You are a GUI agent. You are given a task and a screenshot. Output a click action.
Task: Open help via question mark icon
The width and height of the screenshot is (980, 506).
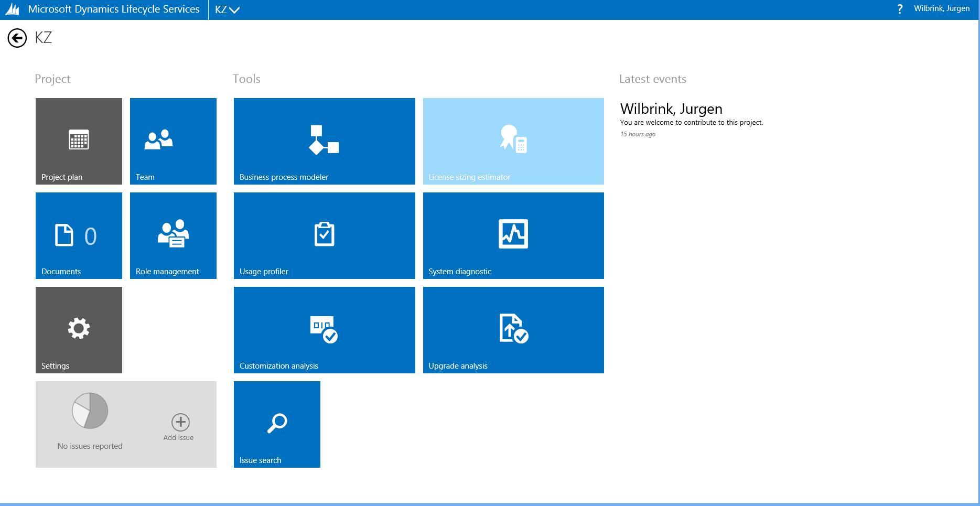tap(900, 9)
